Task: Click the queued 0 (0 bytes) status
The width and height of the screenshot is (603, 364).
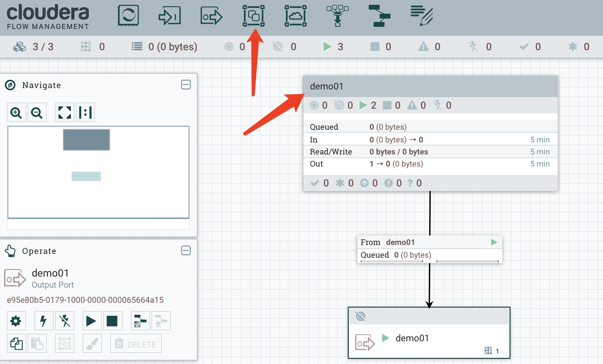Action: (165, 47)
